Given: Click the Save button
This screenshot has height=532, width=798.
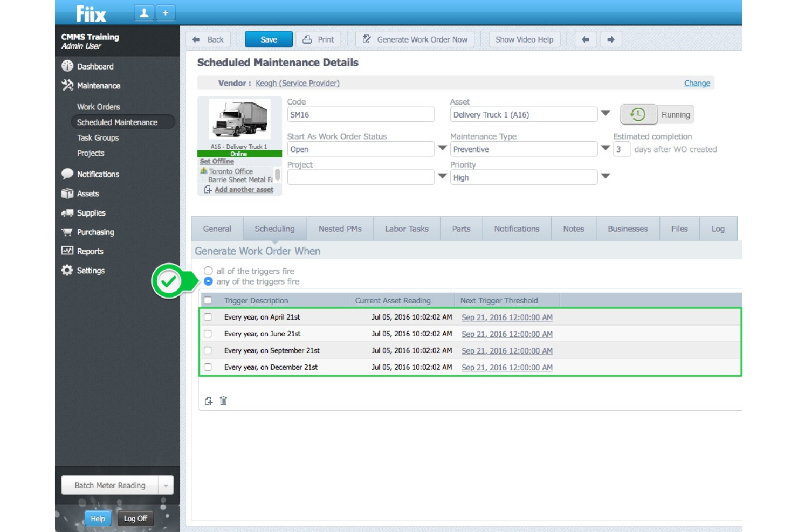Looking at the screenshot, I should tap(268, 39).
